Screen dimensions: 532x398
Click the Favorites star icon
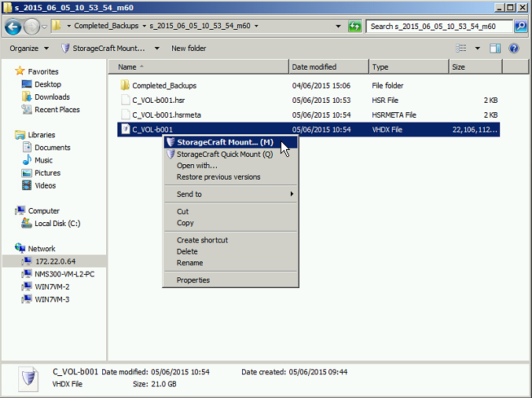(20, 71)
